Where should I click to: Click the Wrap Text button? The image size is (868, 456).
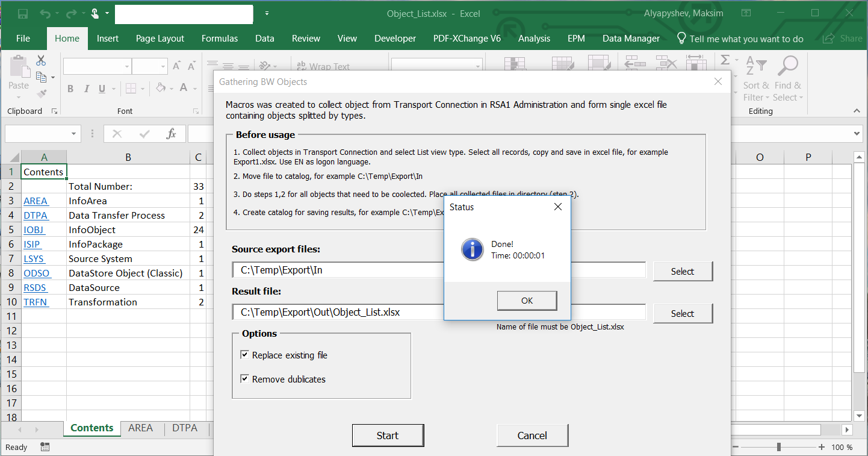pyautogui.click(x=322, y=67)
